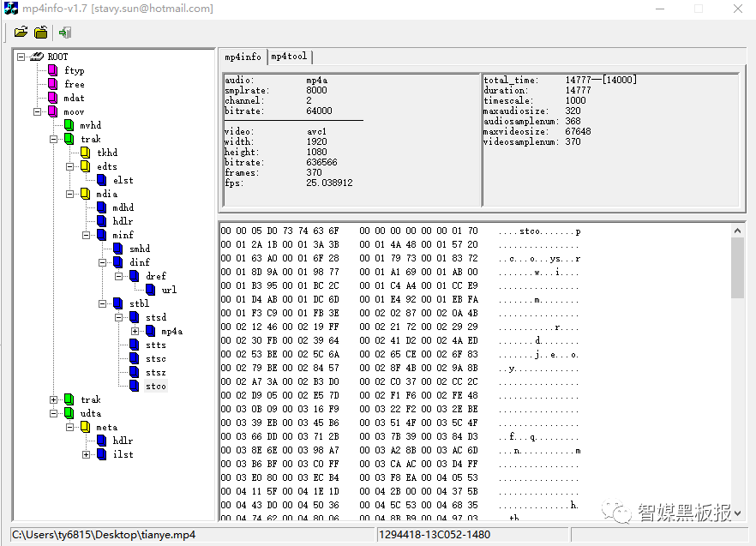Expand the collapsed trak node

click(54, 399)
